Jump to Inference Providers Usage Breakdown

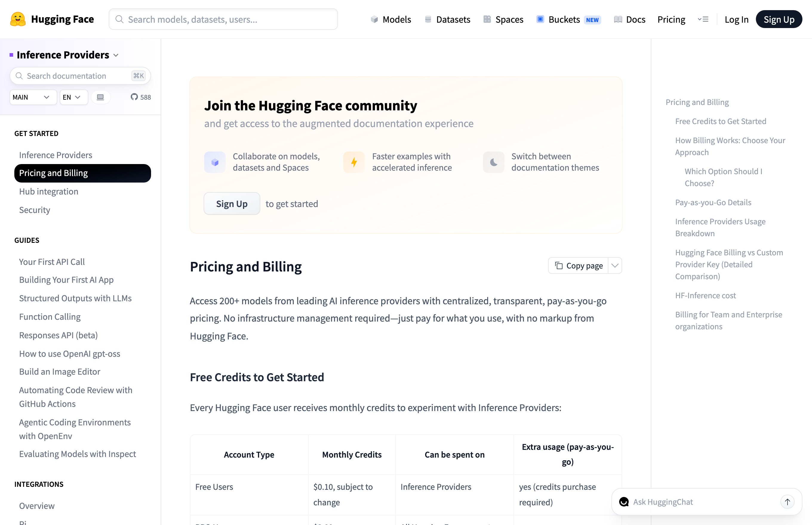(x=720, y=227)
